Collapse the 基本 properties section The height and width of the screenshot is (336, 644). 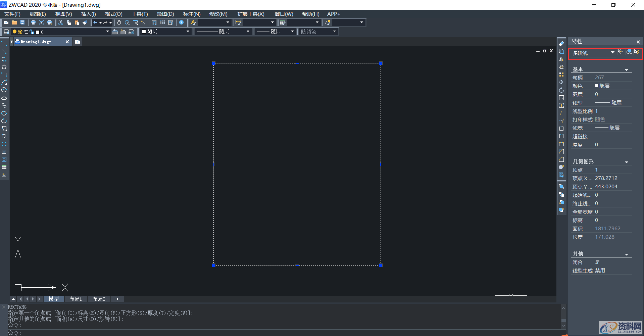pyautogui.click(x=626, y=70)
